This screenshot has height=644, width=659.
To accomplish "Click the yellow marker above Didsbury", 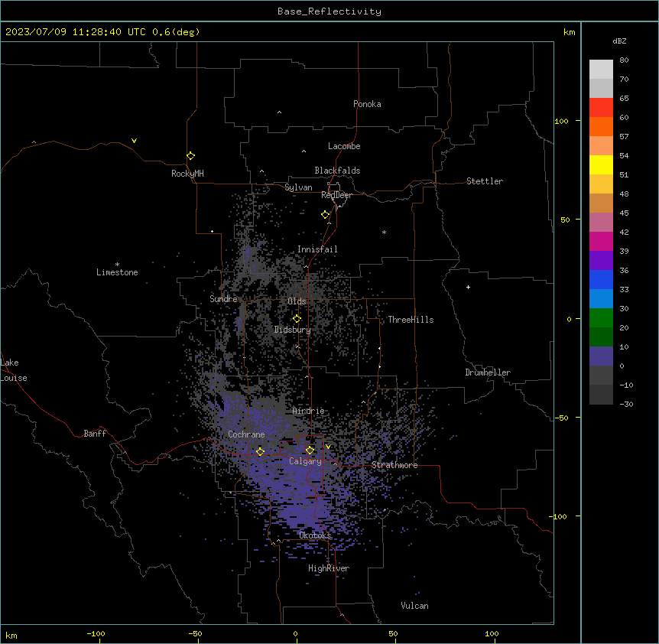I will [297, 319].
